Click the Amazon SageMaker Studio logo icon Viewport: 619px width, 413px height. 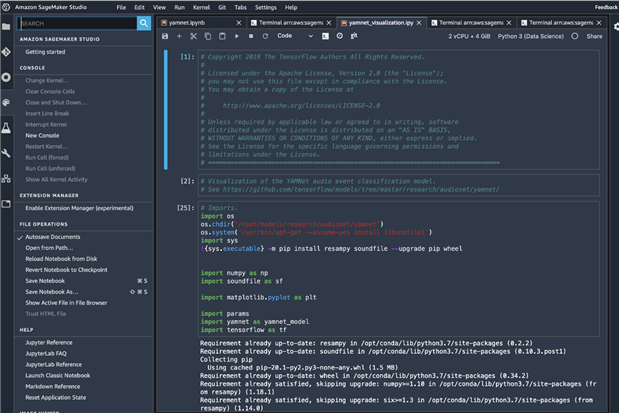coord(6,7)
